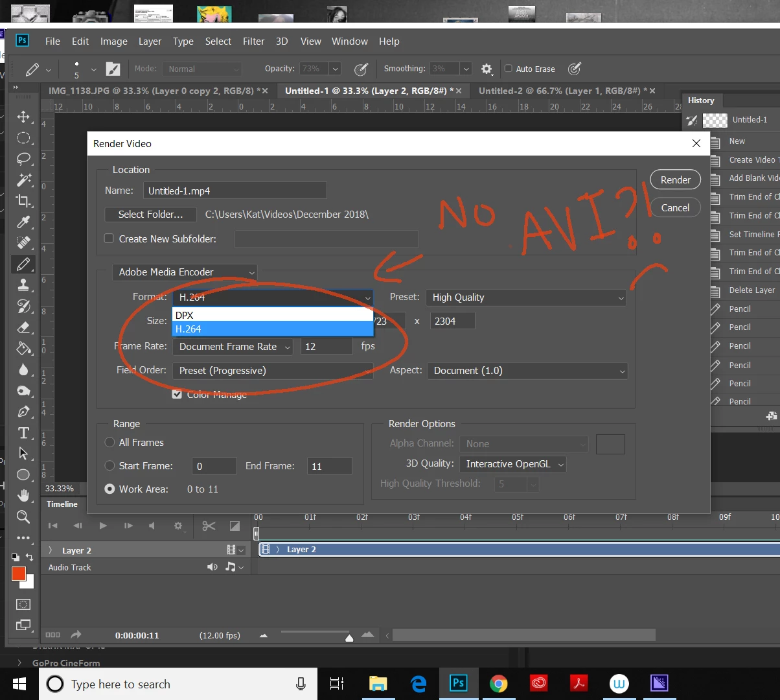780x700 pixels.
Task: Open 3D Quality Interactive OpenGL dropdown
Action: coord(512,464)
